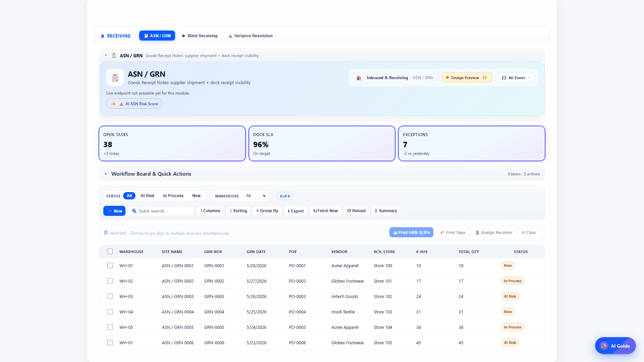Viewport: 644px width, 362px height.
Task: Check the GRN-0006 row checkbox
Action: 110,343
